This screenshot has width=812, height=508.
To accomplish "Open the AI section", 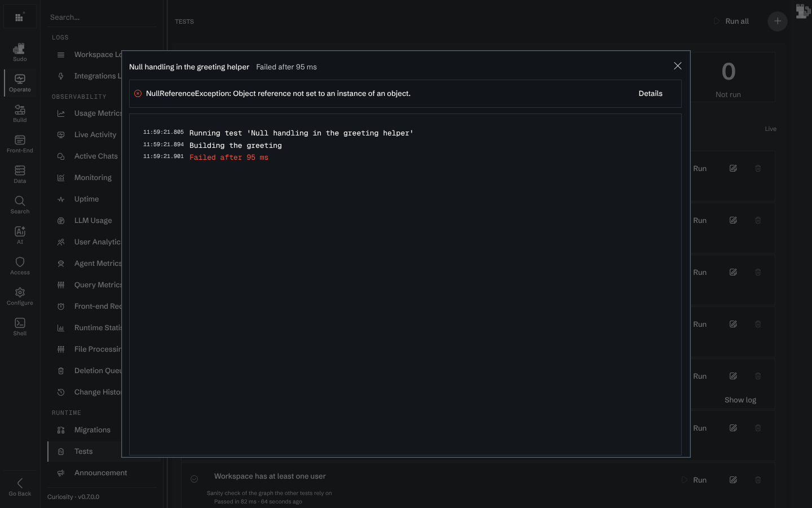I will [x=20, y=235].
